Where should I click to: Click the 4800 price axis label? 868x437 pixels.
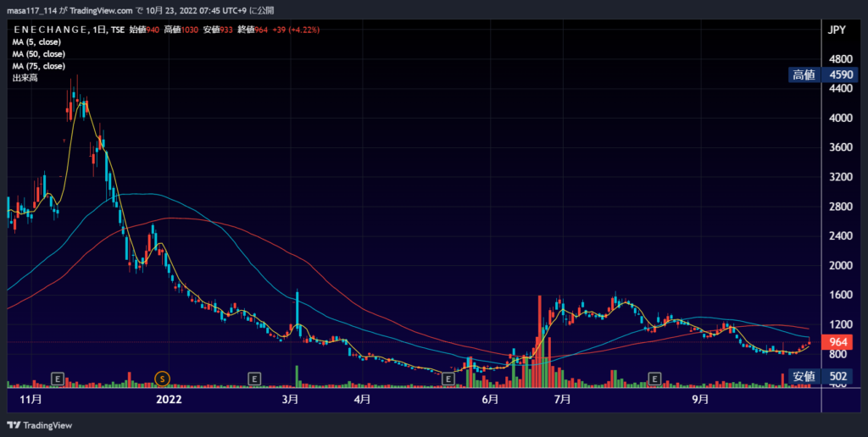(841, 59)
